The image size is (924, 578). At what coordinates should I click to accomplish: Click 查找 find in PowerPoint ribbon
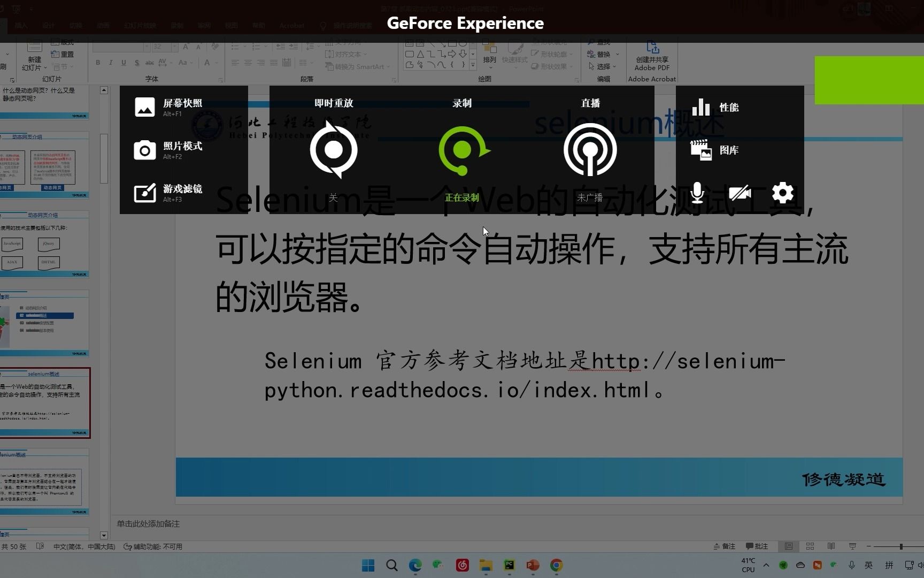click(x=599, y=42)
